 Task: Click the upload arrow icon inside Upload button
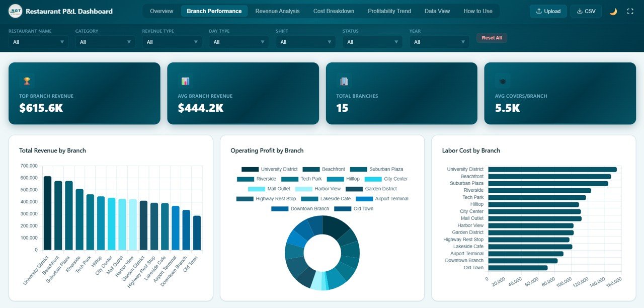539,11
